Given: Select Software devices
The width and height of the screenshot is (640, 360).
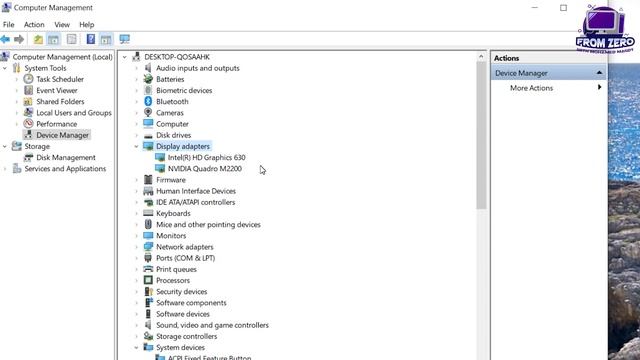Looking at the screenshot, I should [183, 314].
